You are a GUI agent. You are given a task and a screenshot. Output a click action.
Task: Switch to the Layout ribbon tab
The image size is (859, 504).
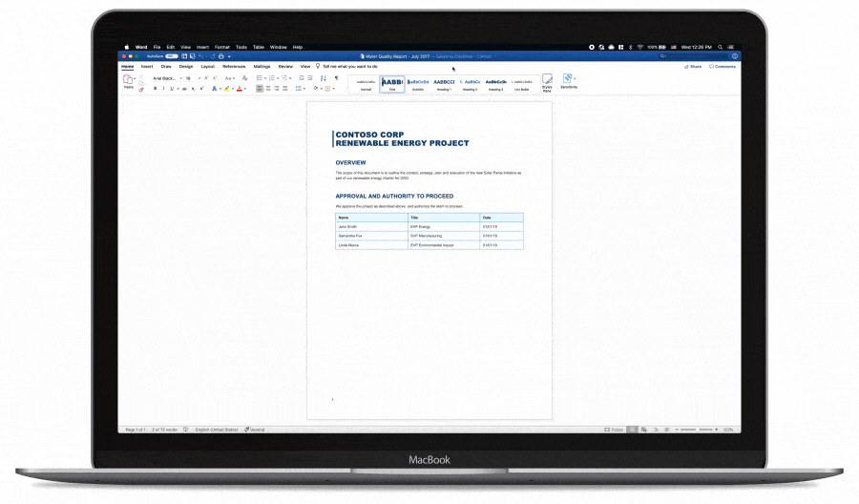tap(207, 67)
